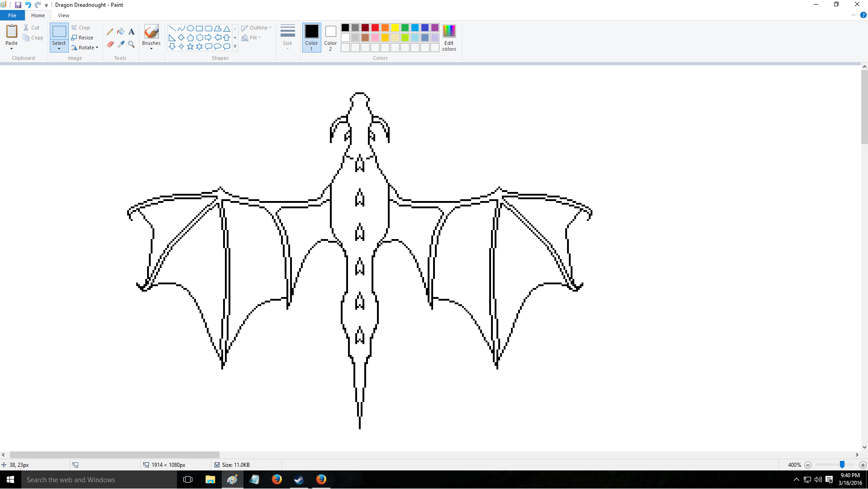
Task: Open the shape Fill dropdown
Action: pyautogui.click(x=251, y=38)
